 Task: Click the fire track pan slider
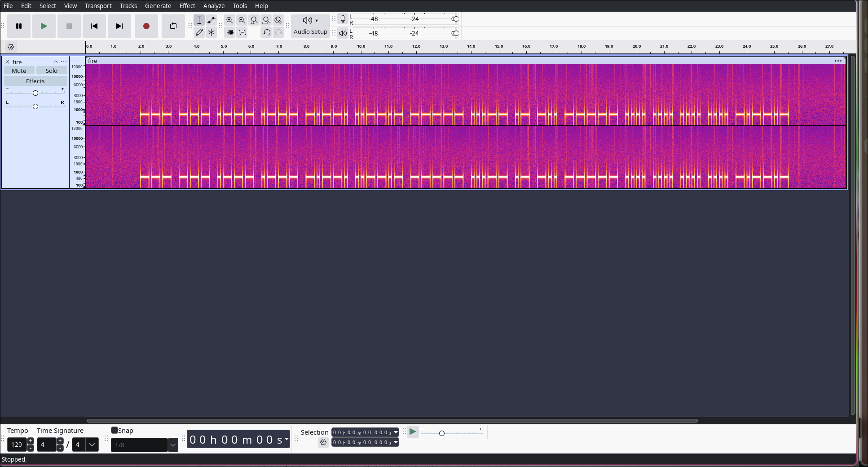pos(35,107)
